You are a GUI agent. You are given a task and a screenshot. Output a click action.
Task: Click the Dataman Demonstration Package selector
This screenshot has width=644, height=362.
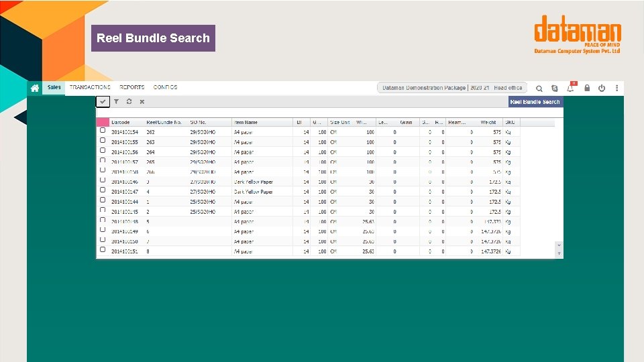pyautogui.click(x=451, y=88)
